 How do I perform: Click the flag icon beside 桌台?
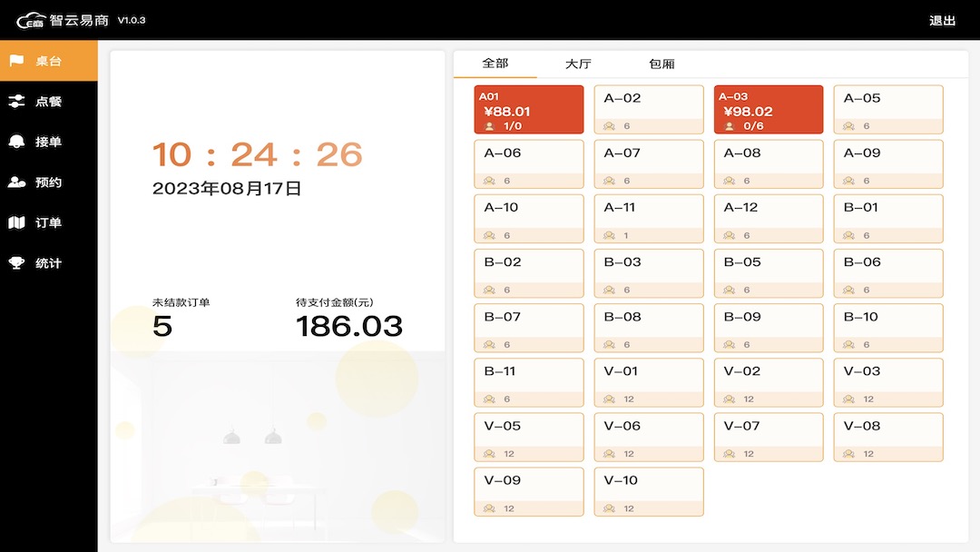(16, 61)
